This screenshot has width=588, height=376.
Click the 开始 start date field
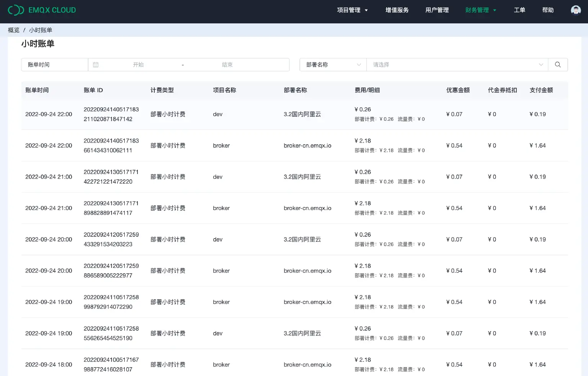pos(139,64)
